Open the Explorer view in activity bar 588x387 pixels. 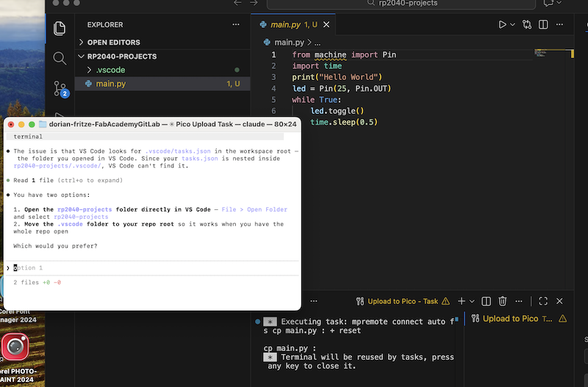point(60,29)
